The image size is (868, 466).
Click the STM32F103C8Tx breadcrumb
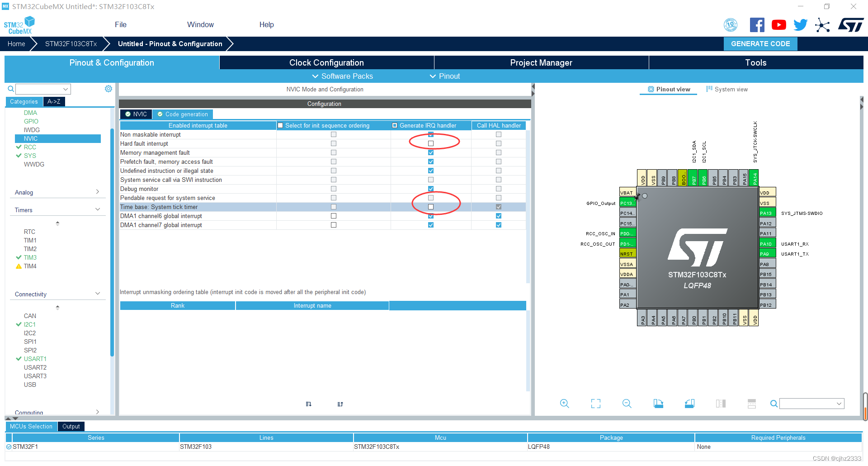point(71,44)
